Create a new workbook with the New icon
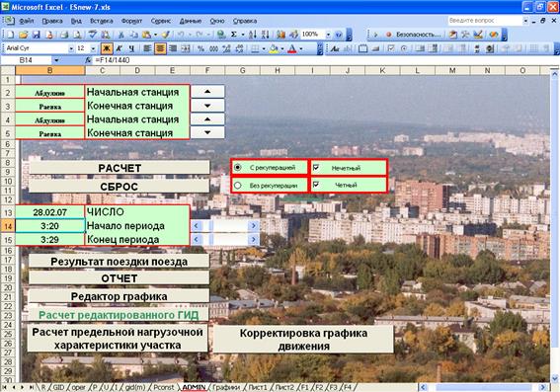Viewport: 560px width, 392px height. pyautogui.click(x=11, y=35)
